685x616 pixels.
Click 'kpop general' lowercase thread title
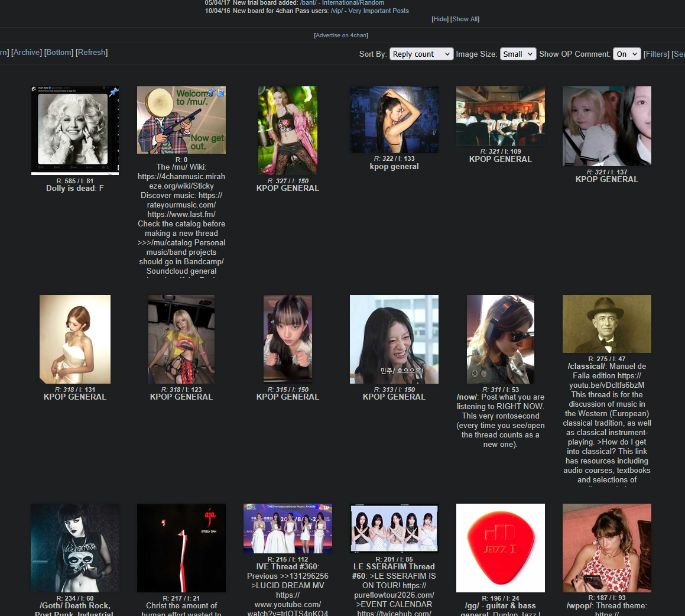(394, 167)
